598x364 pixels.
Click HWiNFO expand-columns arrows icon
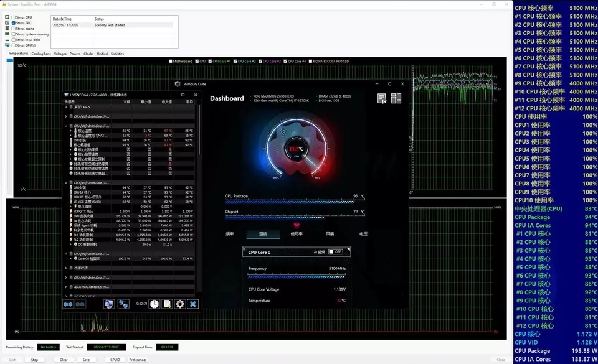68,304
